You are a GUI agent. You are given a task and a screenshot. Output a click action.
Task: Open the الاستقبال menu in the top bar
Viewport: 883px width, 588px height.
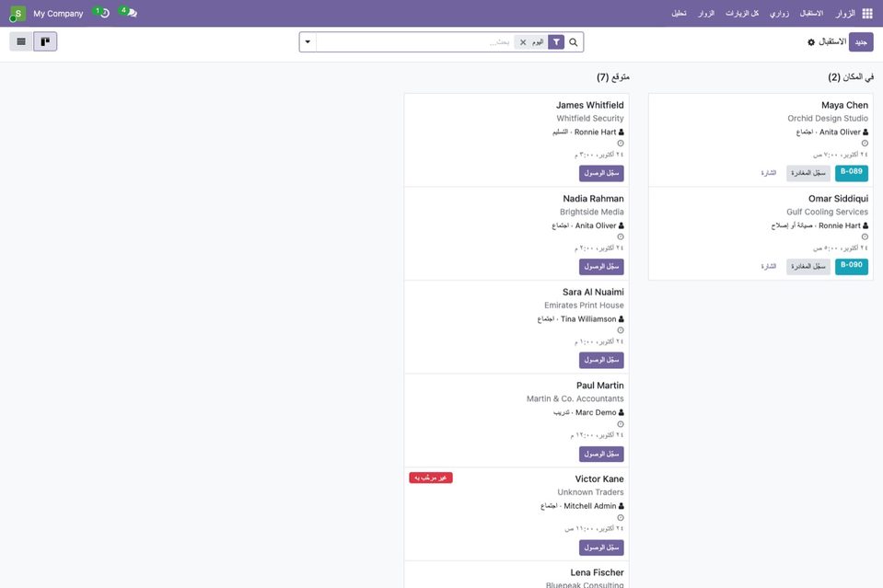click(x=811, y=14)
